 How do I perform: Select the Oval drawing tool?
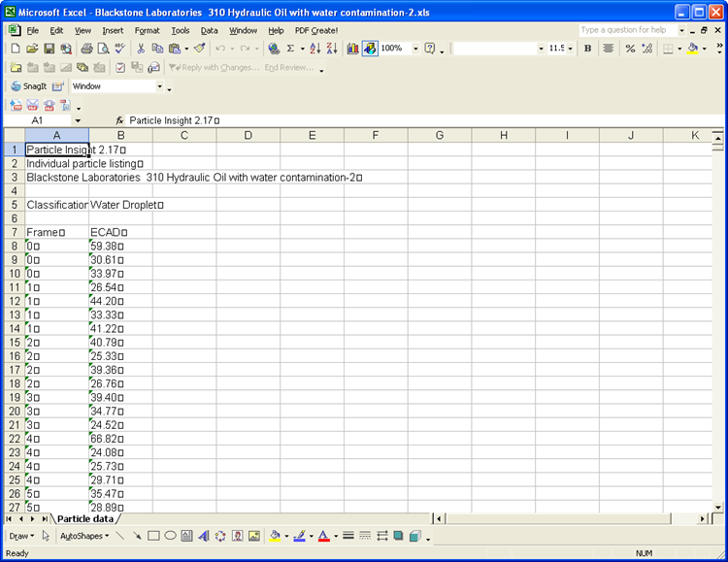click(170, 536)
